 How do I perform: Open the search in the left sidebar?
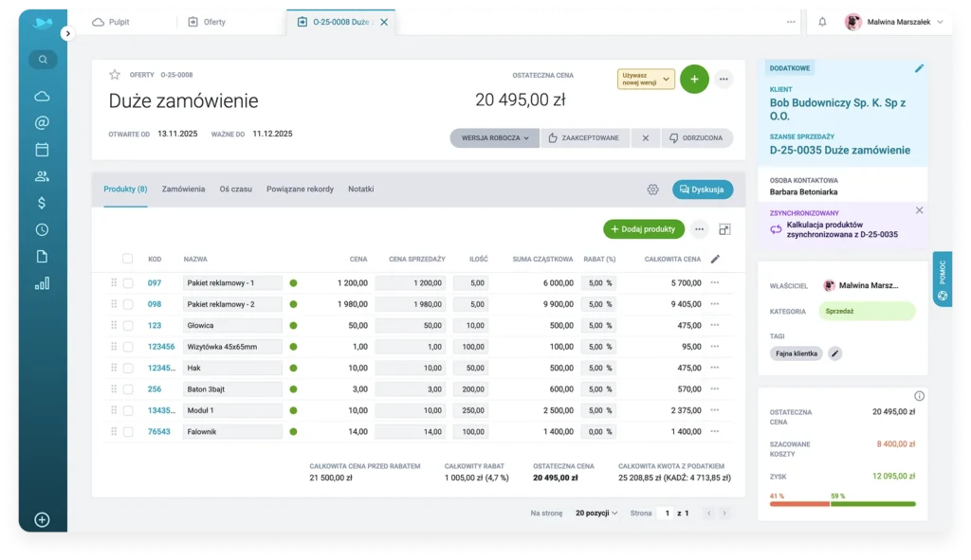(42, 59)
